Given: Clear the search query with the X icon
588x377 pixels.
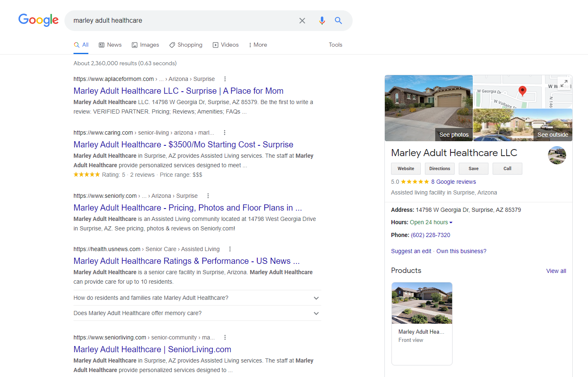Looking at the screenshot, I should (302, 21).
